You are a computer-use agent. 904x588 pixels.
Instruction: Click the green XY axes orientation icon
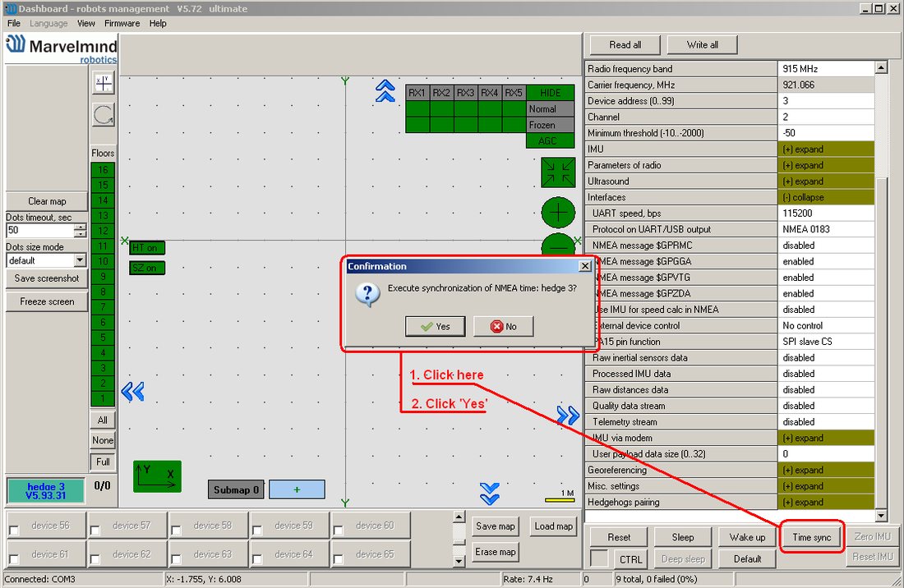click(158, 476)
